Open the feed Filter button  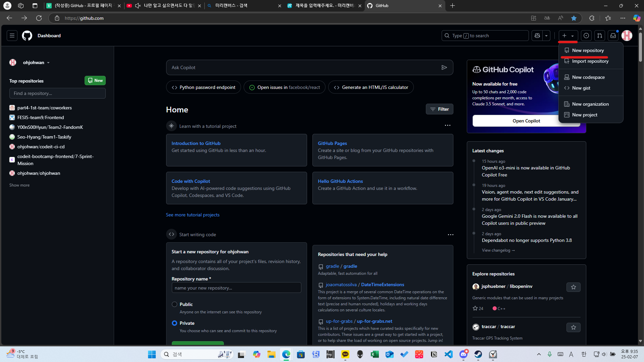pos(439,109)
